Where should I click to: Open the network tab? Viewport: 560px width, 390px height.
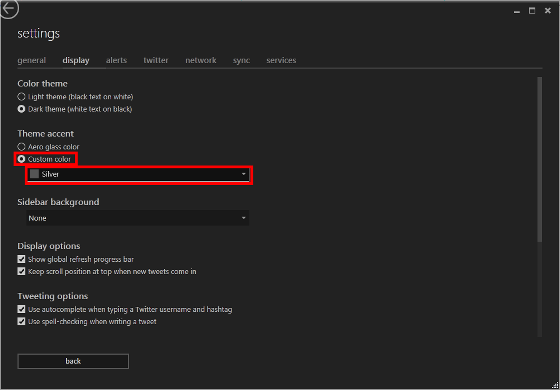pyautogui.click(x=201, y=60)
